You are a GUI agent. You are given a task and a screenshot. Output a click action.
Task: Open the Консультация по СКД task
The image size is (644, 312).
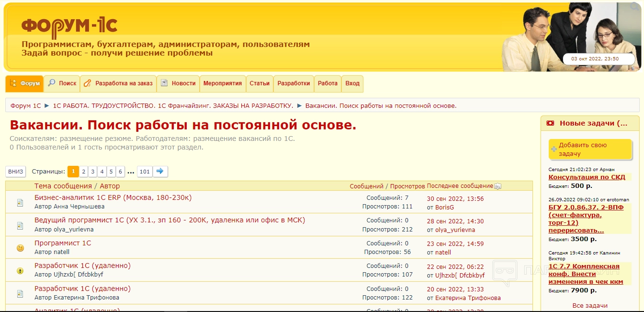[x=587, y=177]
